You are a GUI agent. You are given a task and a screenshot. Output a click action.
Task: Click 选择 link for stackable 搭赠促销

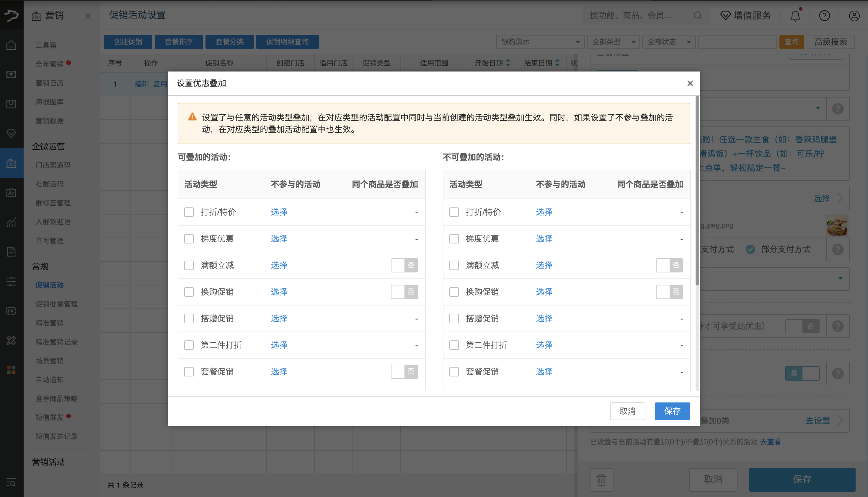pyautogui.click(x=279, y=319)
